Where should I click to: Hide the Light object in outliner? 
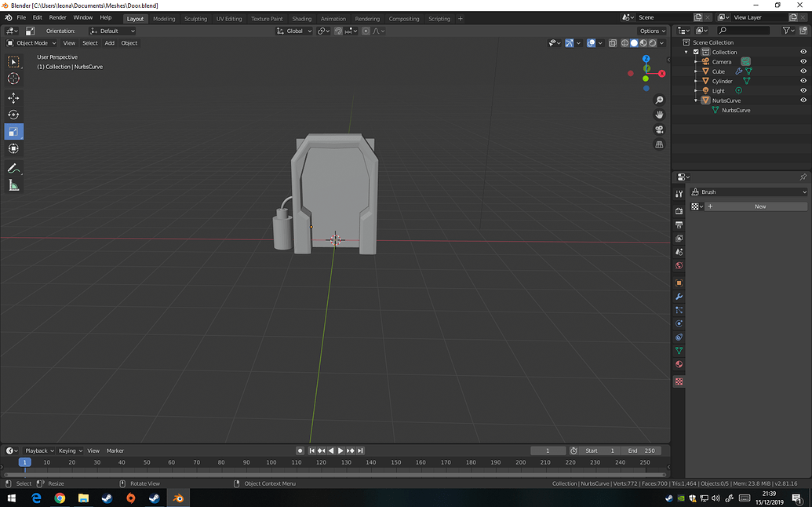803,90
